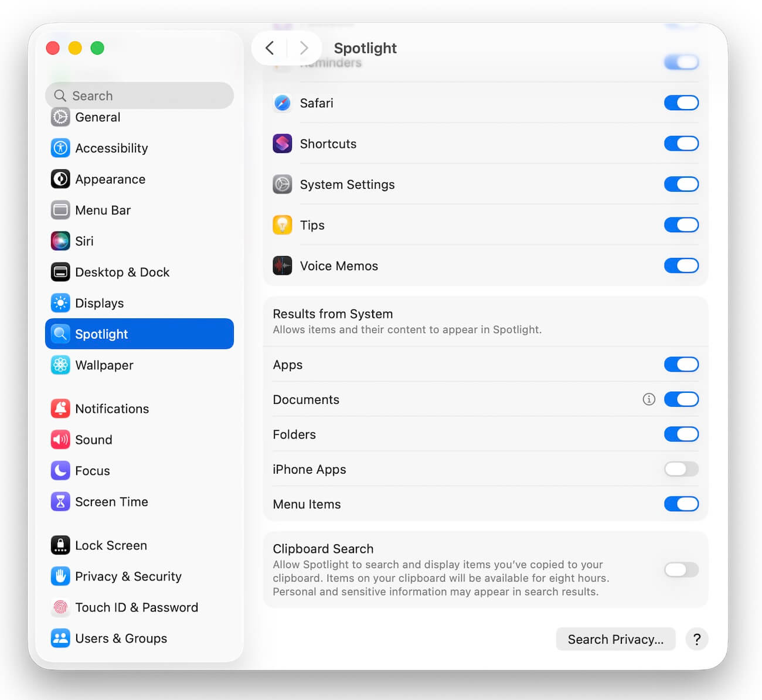Show Documents info icon details

click(649, 399)
